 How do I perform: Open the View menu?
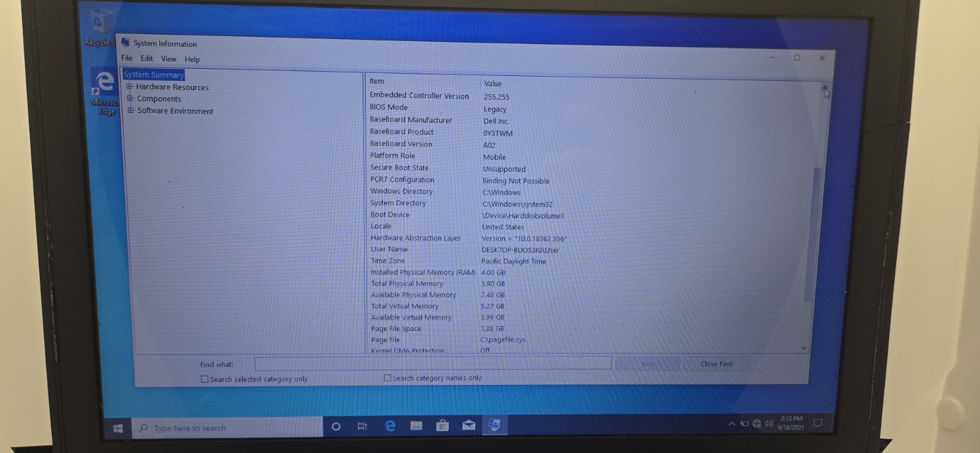(x=168, y=59)
